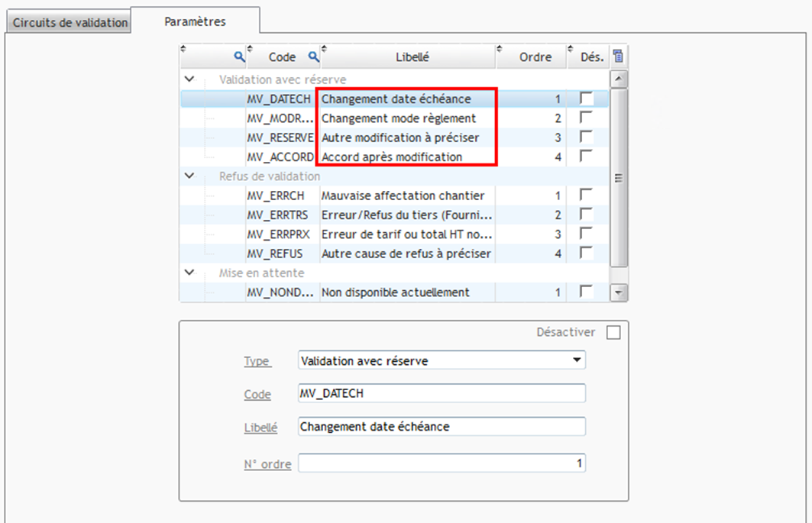Enable the Désactiver checkbox in the detail panel
This screenshot has height=523, width=812.
coord(612,331)
